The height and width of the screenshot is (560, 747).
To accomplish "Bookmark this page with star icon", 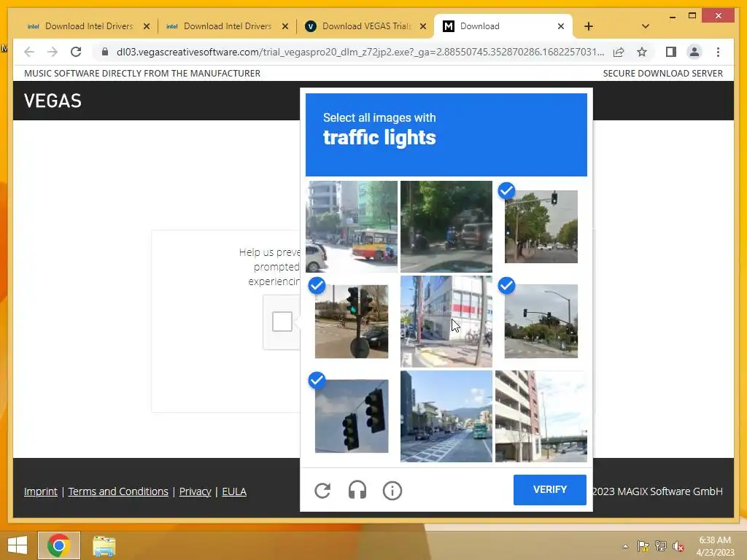I will click(x=642, y=52).
